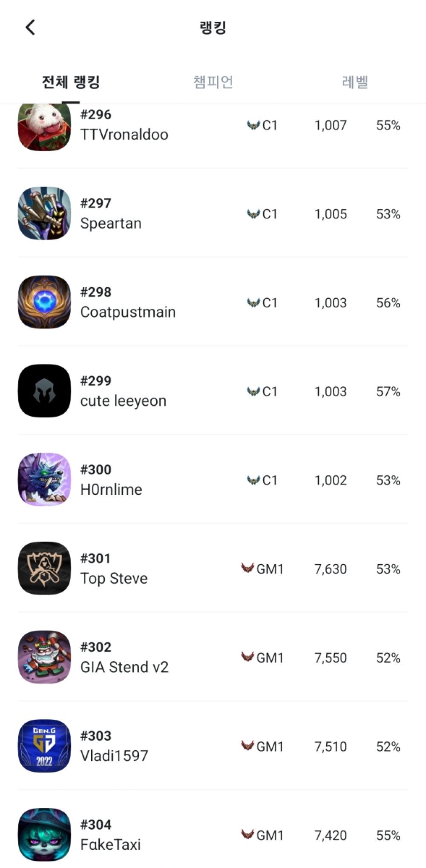Open GIA Stend v2's avatar icon
The width and height of the screenshot is (426, 868).
[x=44, y=657]
